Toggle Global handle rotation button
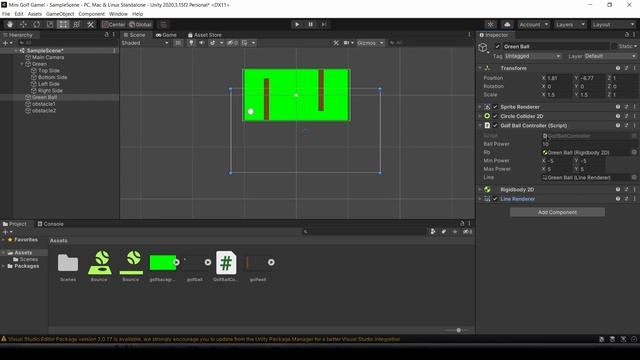 pos(140,24)
